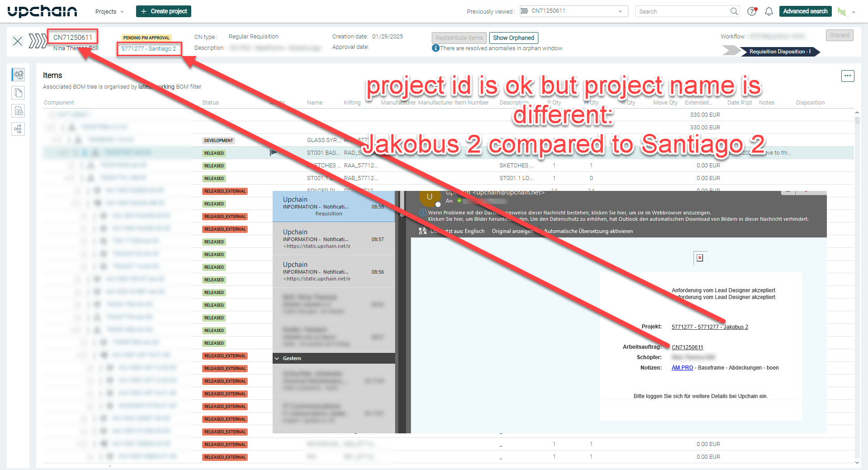This screenshot has width=868, height=470.
Task: Open the Projects dropdown
Action: pos(109,11)
